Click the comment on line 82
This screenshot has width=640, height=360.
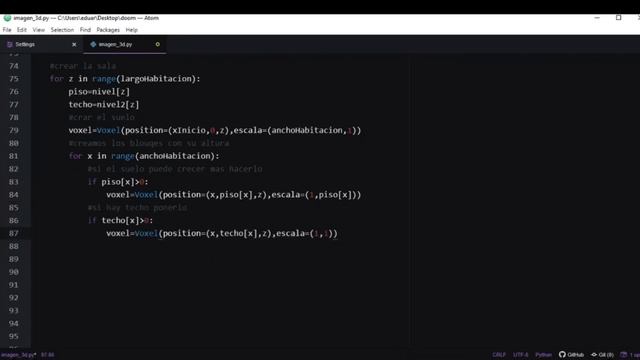[175, 169]
